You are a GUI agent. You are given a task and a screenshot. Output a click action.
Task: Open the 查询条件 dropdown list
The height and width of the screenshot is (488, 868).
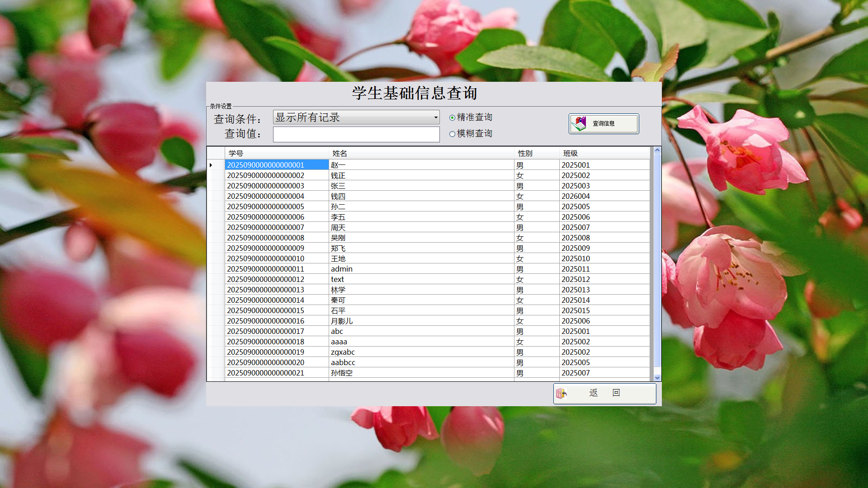pos(355,117)
